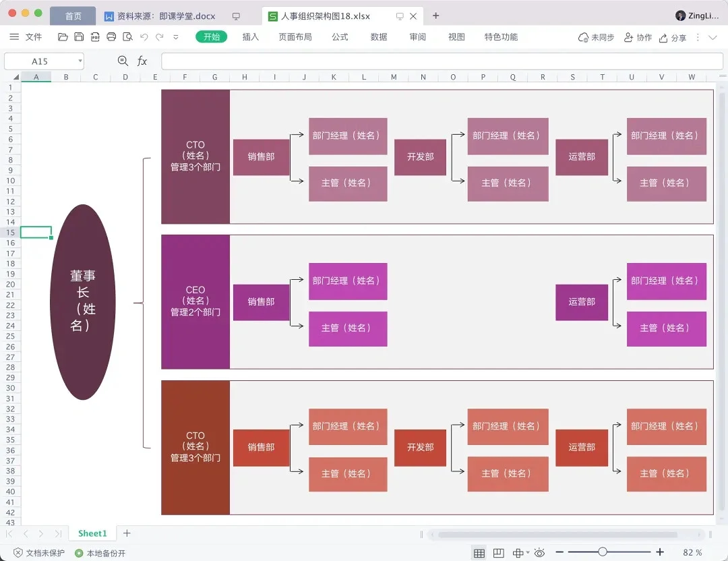
Task: Toggle normal grid view in status bar
Action: tap(479, 552)
